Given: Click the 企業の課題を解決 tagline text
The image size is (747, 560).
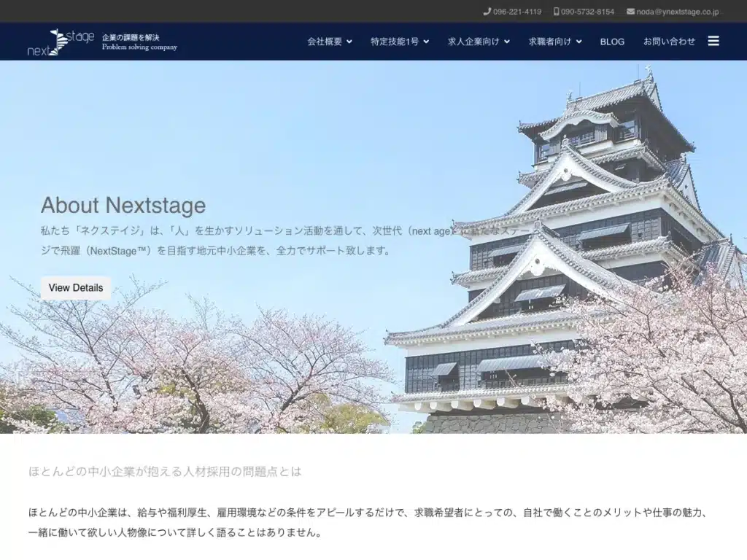Looking at the screenshot, I should (x=131, y=37).
